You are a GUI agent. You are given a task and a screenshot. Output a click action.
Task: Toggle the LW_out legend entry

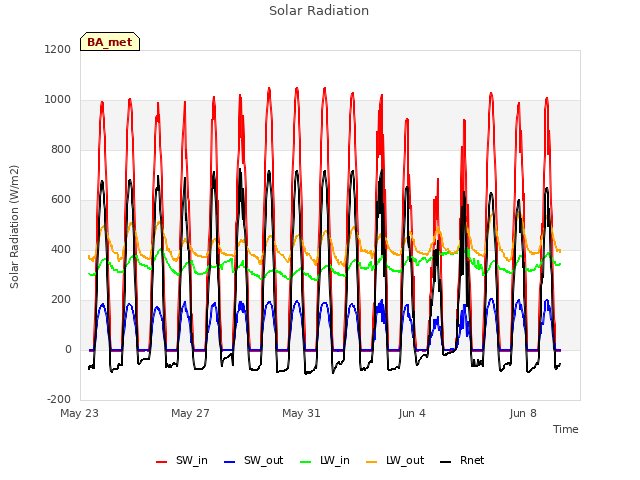(395, 460)
